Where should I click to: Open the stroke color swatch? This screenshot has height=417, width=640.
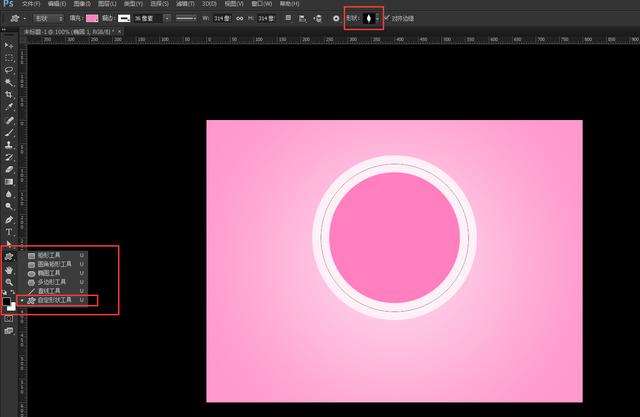pos(124,18)
